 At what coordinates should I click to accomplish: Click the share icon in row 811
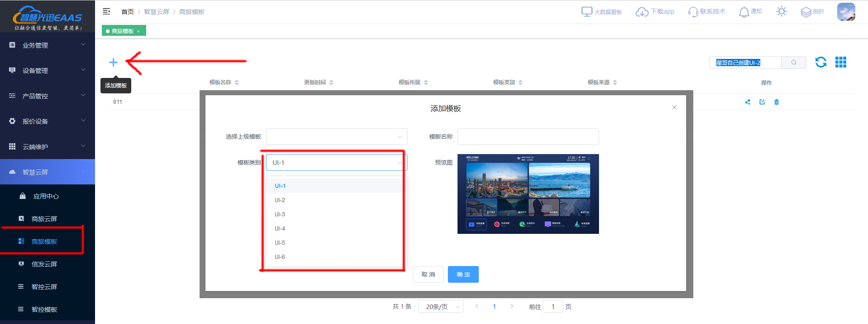tap(748, 102)
